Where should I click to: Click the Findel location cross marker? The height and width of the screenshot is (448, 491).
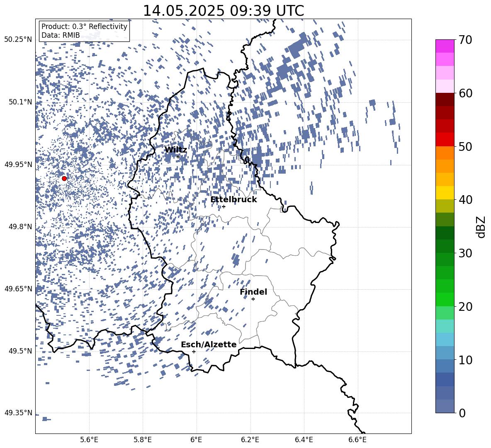(253, 299)
